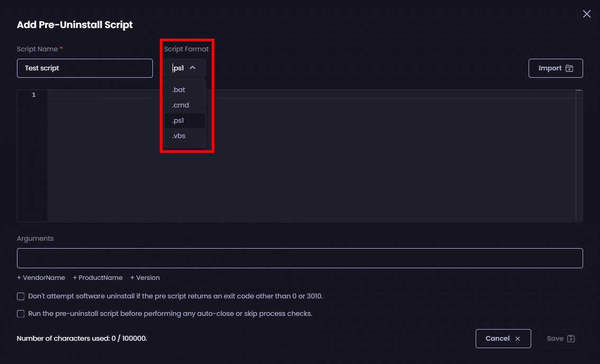Collapse the Script Format chevron arrow
Viewport: 600px width, 364px height.
point(193,68)
